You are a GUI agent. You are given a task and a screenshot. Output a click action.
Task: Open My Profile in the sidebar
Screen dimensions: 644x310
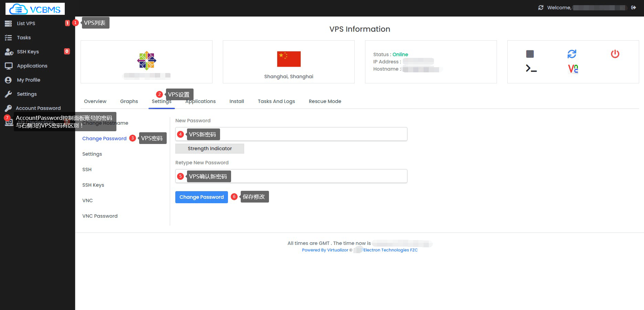pyautogui.click(x=29, y=80)
